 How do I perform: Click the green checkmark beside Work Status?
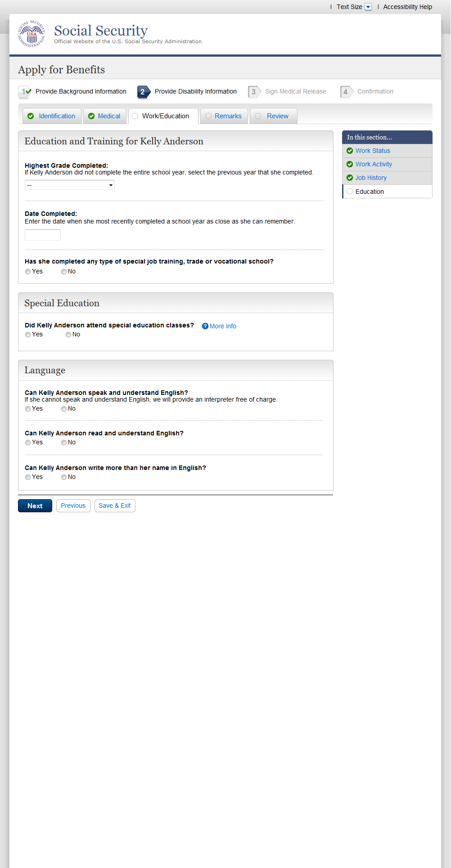[x=350, y=151]
